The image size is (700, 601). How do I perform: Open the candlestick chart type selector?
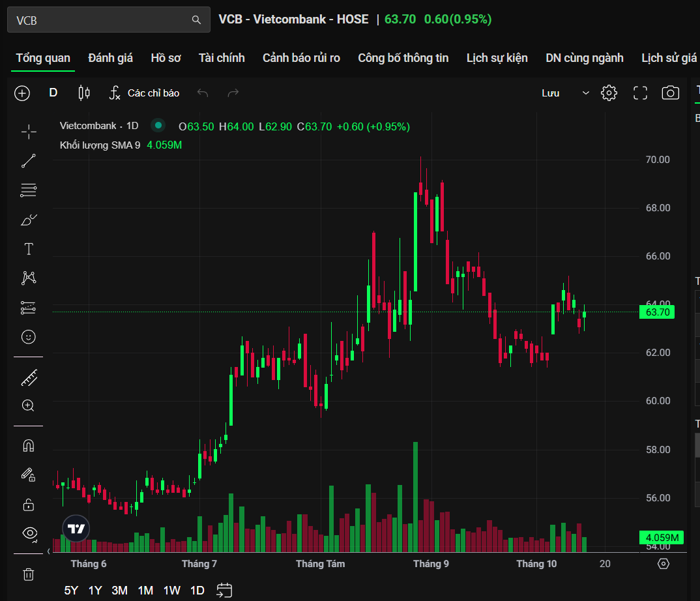[x=83, y=93]
